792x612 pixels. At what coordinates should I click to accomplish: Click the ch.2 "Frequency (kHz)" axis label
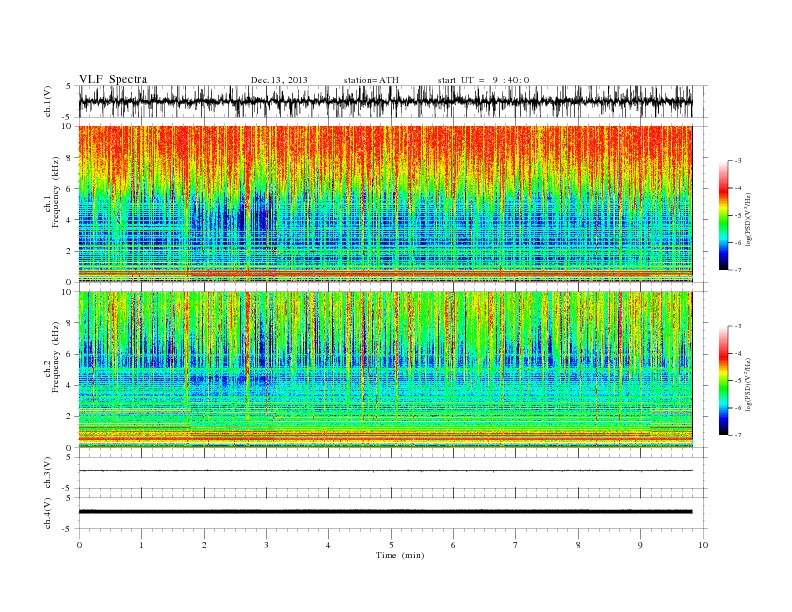(x=56, y=356)
